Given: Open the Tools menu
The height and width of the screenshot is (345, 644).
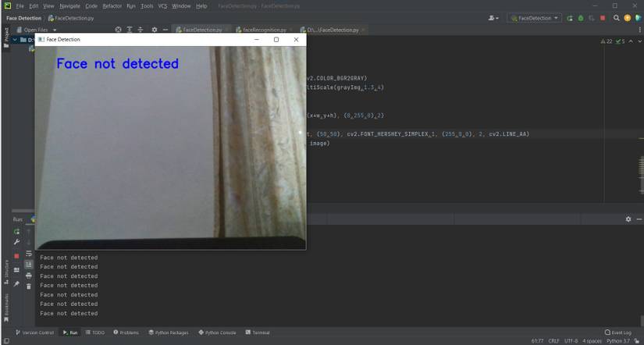Looking at the screenshot, I should [147, 6].
